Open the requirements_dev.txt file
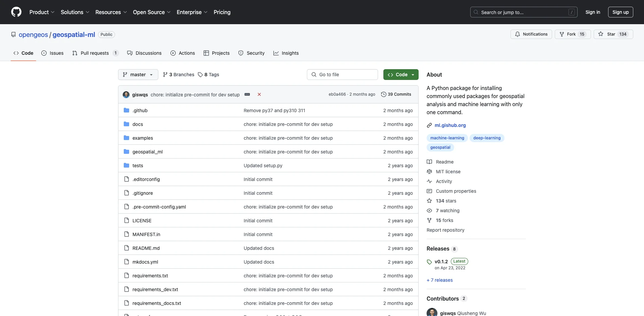This screenshot has height=316, width=644. click(155, 289)
